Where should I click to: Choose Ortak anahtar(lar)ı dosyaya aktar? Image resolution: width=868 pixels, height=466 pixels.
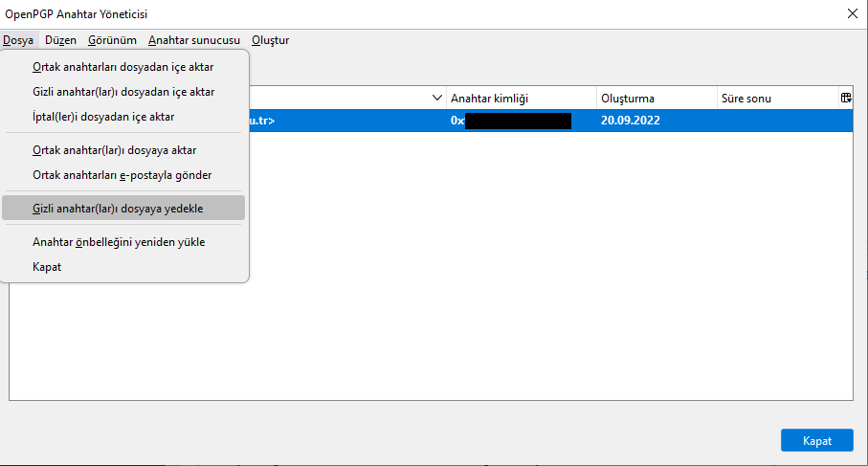point(123,150)
